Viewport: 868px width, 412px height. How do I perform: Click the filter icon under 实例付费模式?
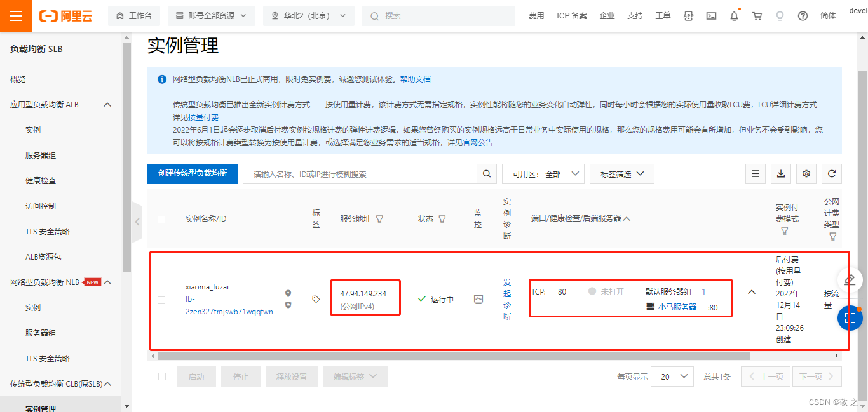pos(784,231)
